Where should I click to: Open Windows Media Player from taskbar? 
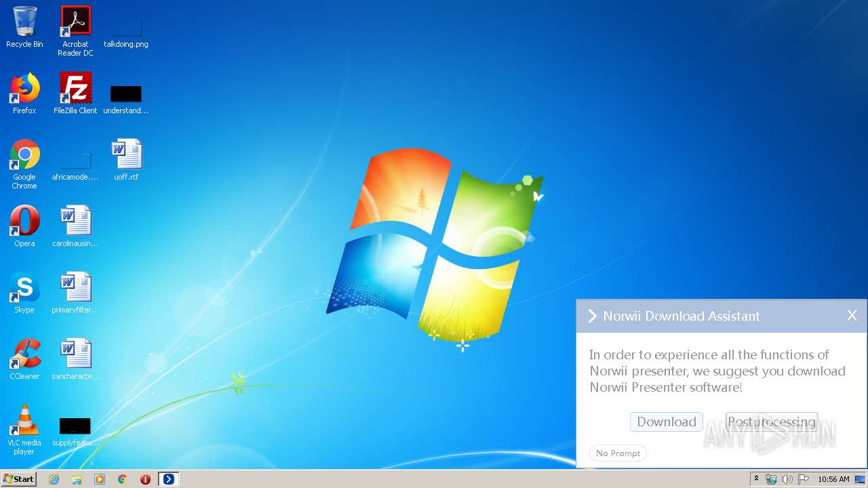pyautogui.click(x=100, y=479)
